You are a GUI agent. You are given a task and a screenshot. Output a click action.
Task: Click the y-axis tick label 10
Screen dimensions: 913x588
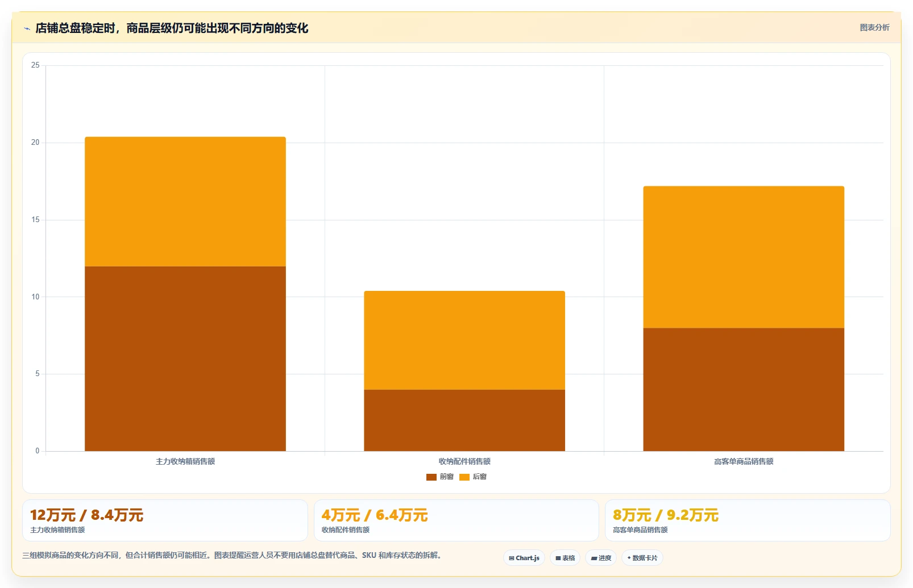tap(35, 297)
